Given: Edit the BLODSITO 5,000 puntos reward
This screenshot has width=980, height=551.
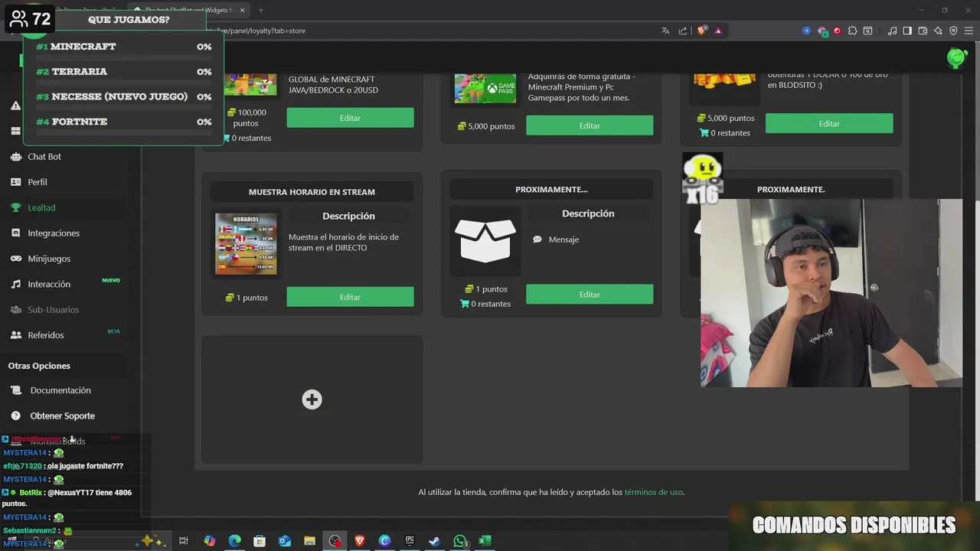Looking at the screenshot, I should 829,123.
